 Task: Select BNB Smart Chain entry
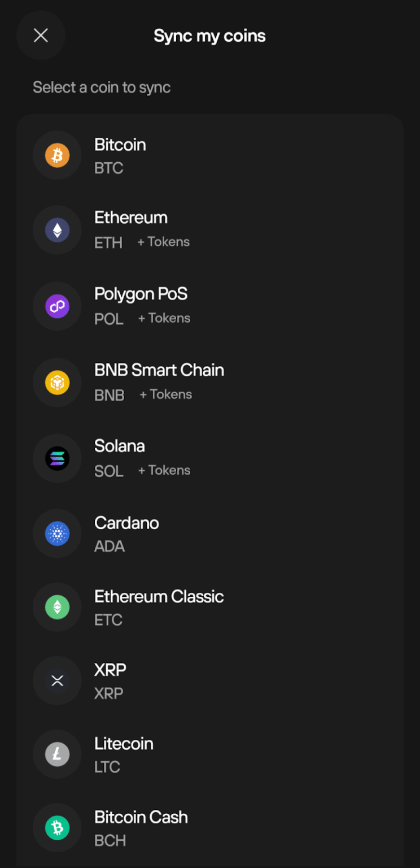point(159,371)
